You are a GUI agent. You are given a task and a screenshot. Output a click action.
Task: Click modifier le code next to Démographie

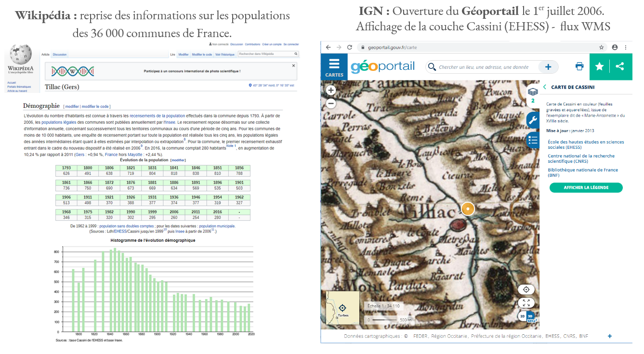(95, 106)
